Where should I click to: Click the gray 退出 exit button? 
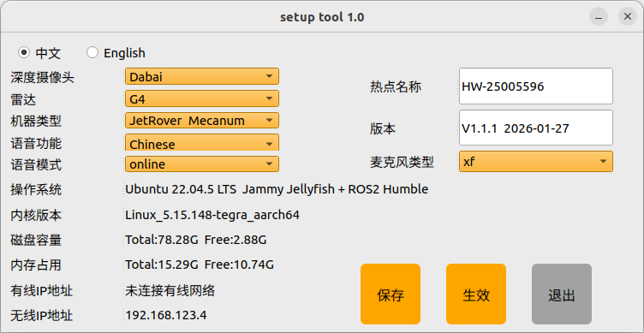(x=562, y=294)
